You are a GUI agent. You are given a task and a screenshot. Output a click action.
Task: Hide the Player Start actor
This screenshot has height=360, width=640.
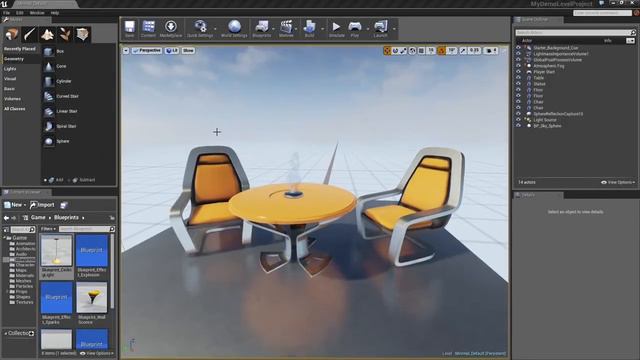(x=518, y=72)
